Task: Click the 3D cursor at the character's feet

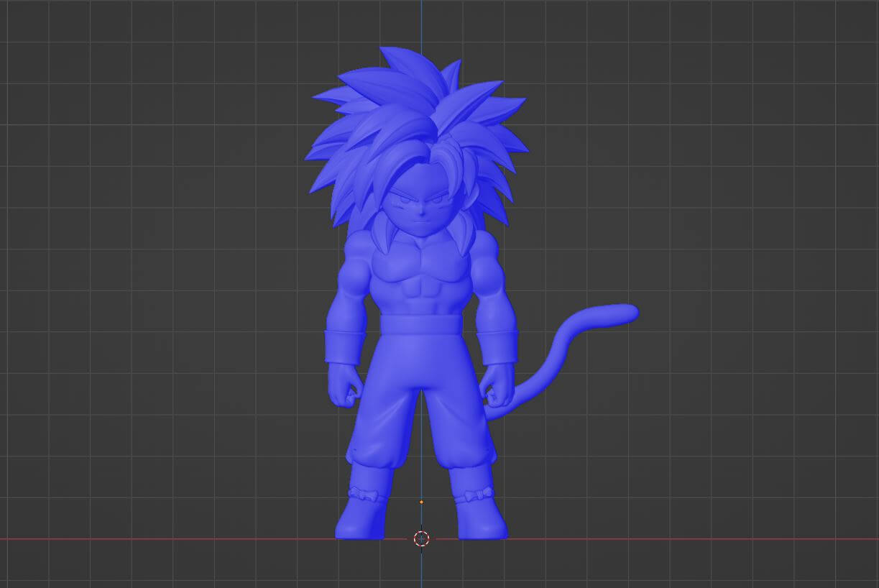Action: [422, 538]
